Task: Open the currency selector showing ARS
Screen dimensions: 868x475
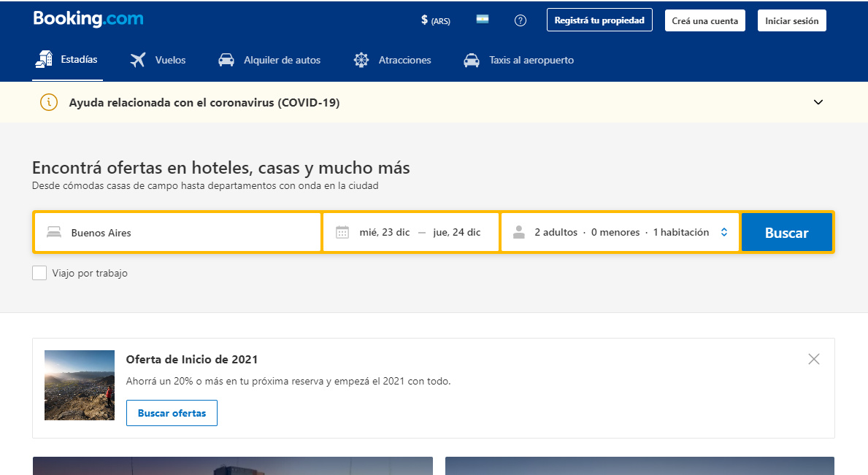Action: pyautogui.click(x=436, y=20)
